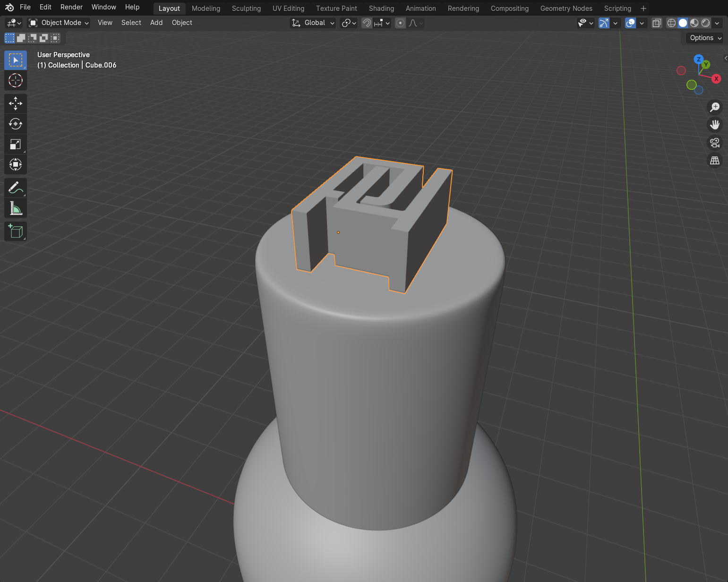Add a new workspace with plus button

[643, 9]
